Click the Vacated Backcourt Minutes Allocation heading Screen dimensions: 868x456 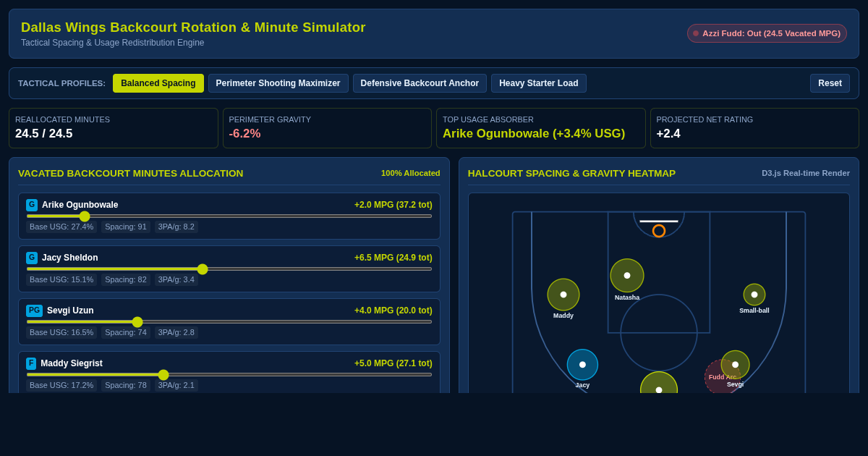pyautogui.click(x=131, y=173)
